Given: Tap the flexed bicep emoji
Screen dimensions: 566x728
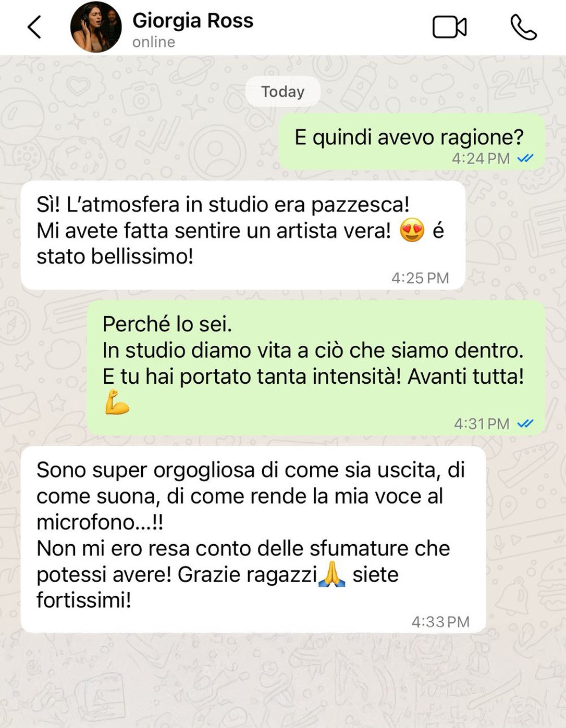Looking at the screenshot, I should tap(117, 403).
